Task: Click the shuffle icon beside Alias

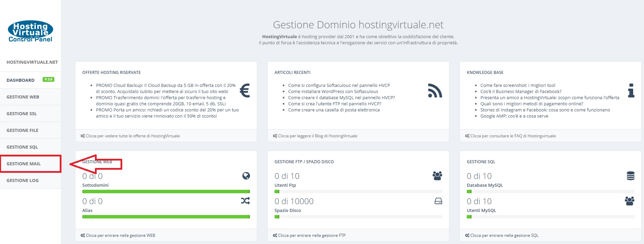Action: (x=246, y=201)
